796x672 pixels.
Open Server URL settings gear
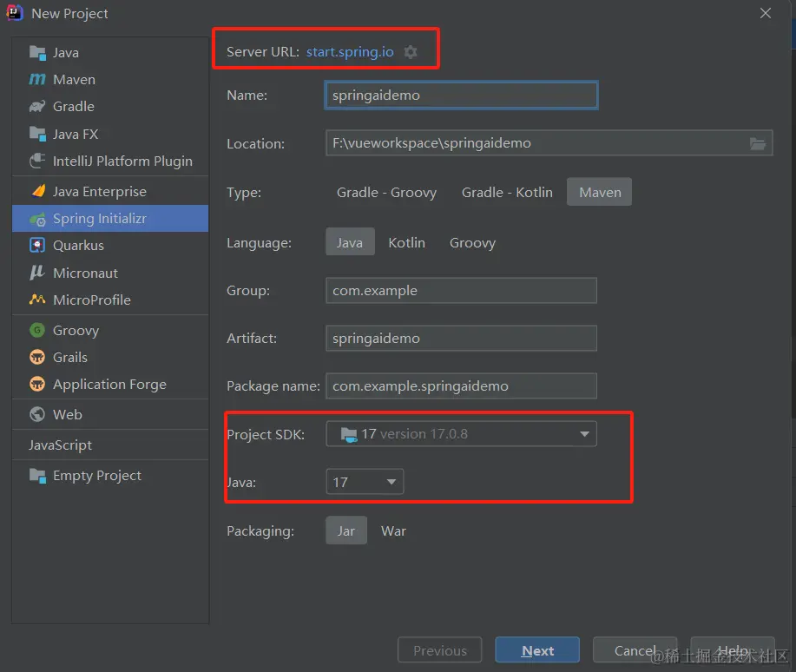411,52
